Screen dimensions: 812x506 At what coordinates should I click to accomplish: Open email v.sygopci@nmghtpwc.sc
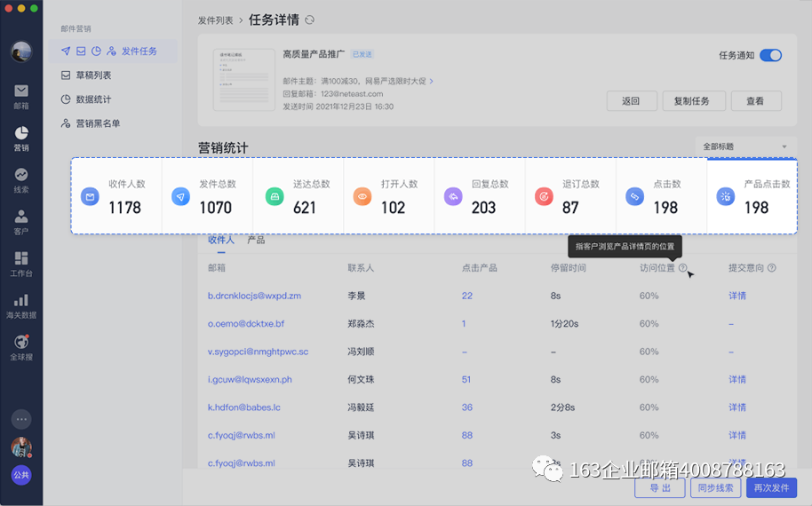pyautogui.click(x=258, y=352)
